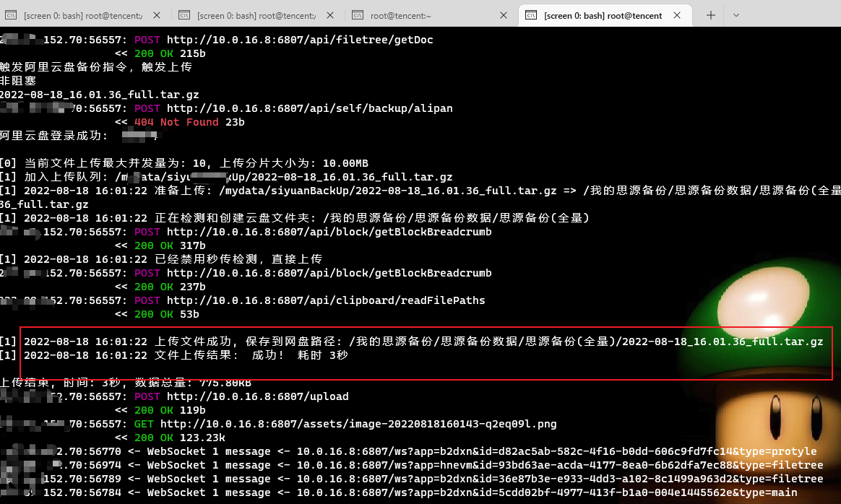Click the '准备上传' log line
Image resolution: width=841 pixels, height=504 pixels.
pos(420,191)
